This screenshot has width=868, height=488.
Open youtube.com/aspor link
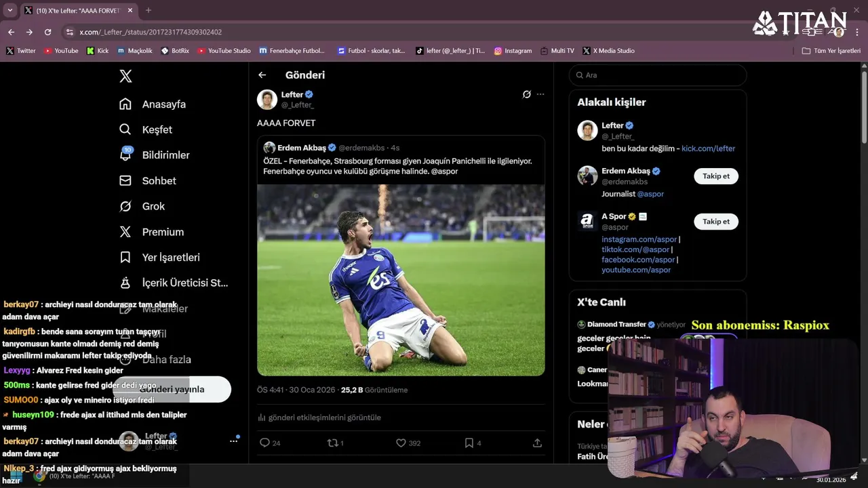tap(636, 270)
